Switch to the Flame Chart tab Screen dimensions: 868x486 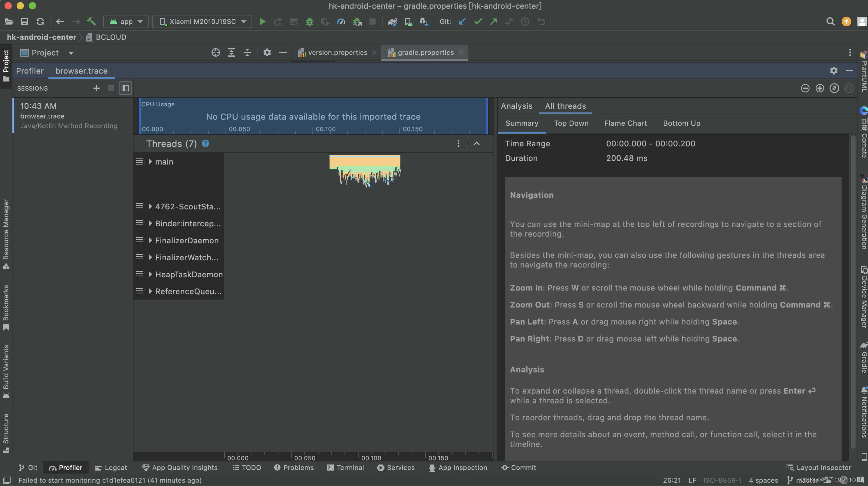pos(625,123)
